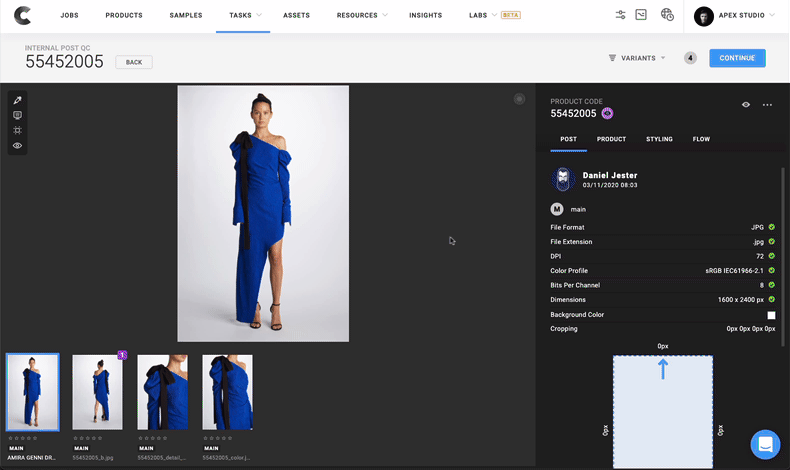Switch to the Styling tab
Screen dimensions: 790x470
coord(659,139)
